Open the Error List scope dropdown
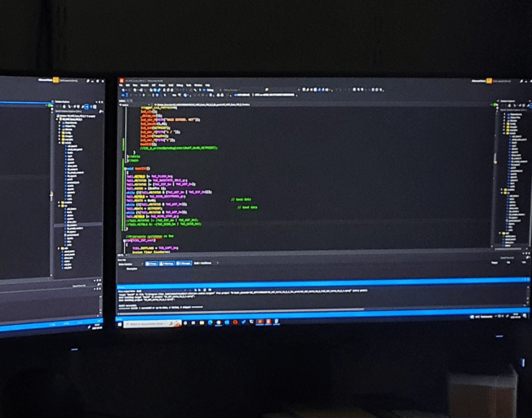This screenshot has height=418, width=532. click(131, 264)
